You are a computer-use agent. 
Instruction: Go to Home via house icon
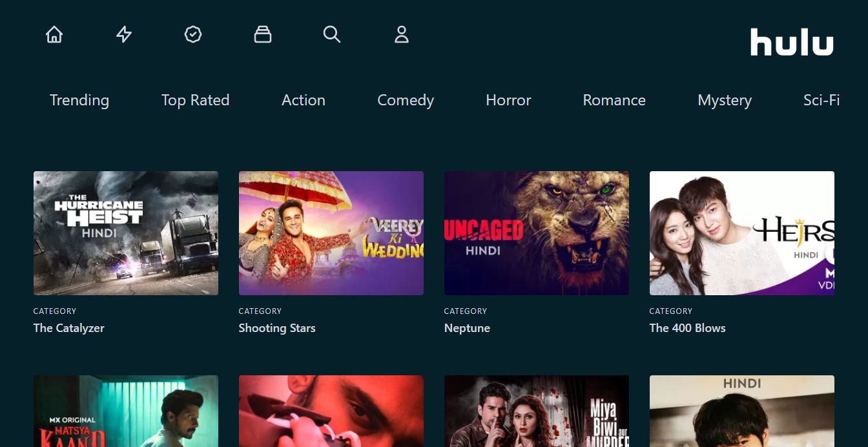tap(54, 34)
